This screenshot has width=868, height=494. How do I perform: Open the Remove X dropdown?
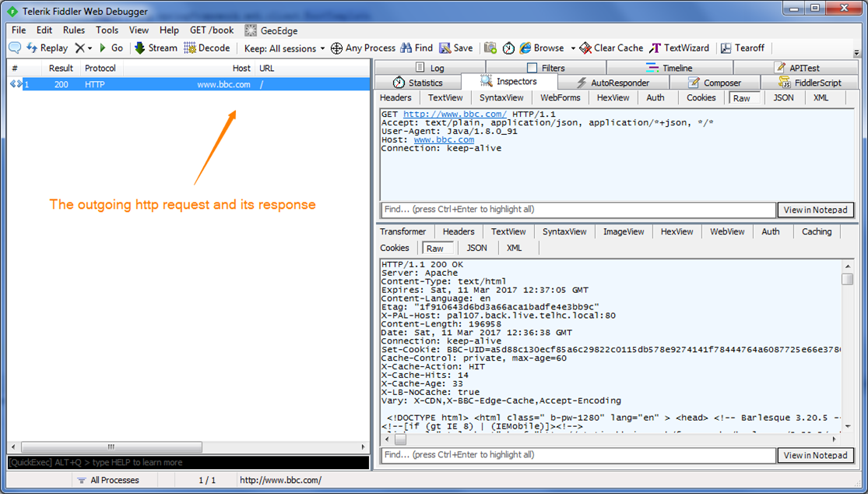pyautogui.click(x=83, y=48)
